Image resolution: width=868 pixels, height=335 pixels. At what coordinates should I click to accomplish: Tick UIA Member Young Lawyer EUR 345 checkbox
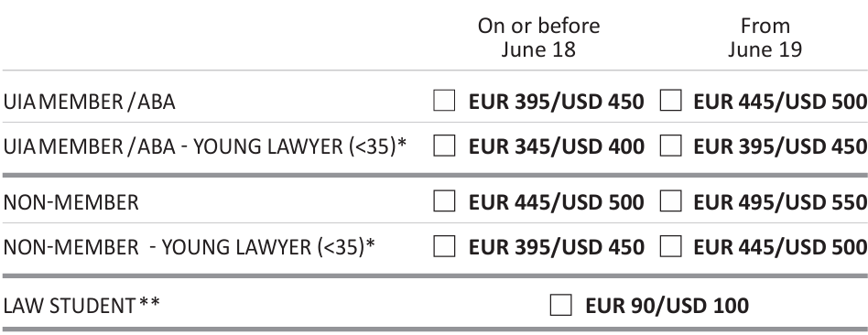tap(444, 146)
